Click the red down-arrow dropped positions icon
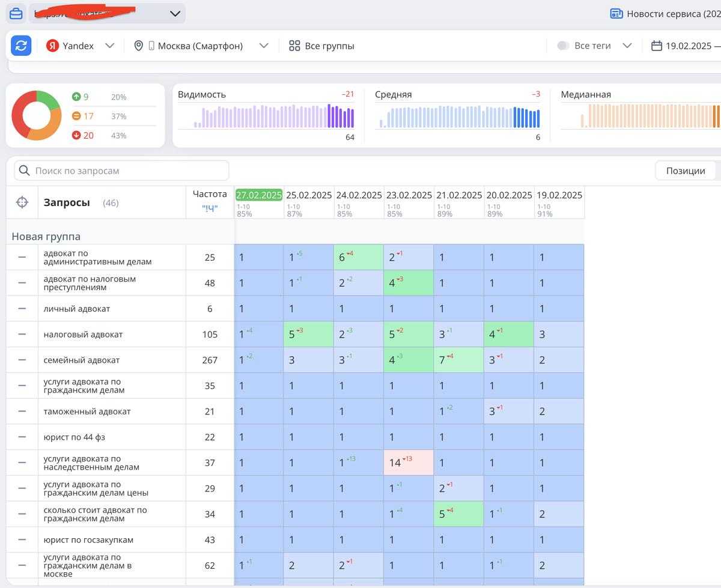Viewport: 721px width, 588px height. click(76, 135)
